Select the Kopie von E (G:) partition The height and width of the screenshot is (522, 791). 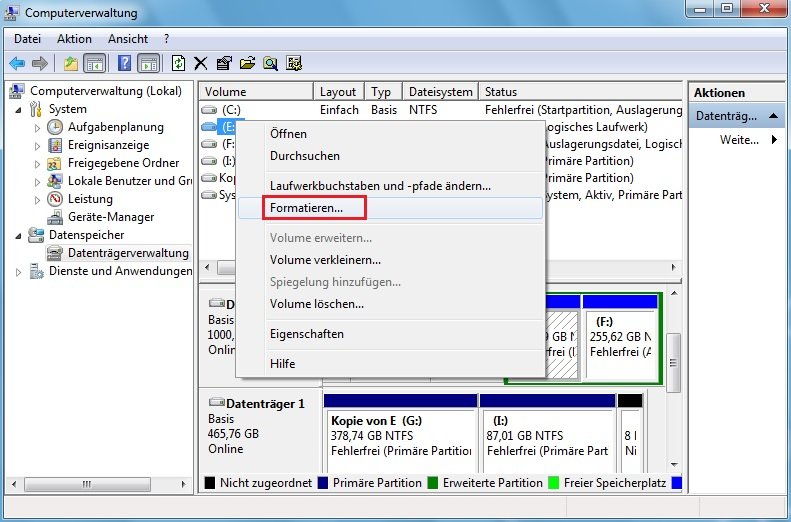point(400,435)
